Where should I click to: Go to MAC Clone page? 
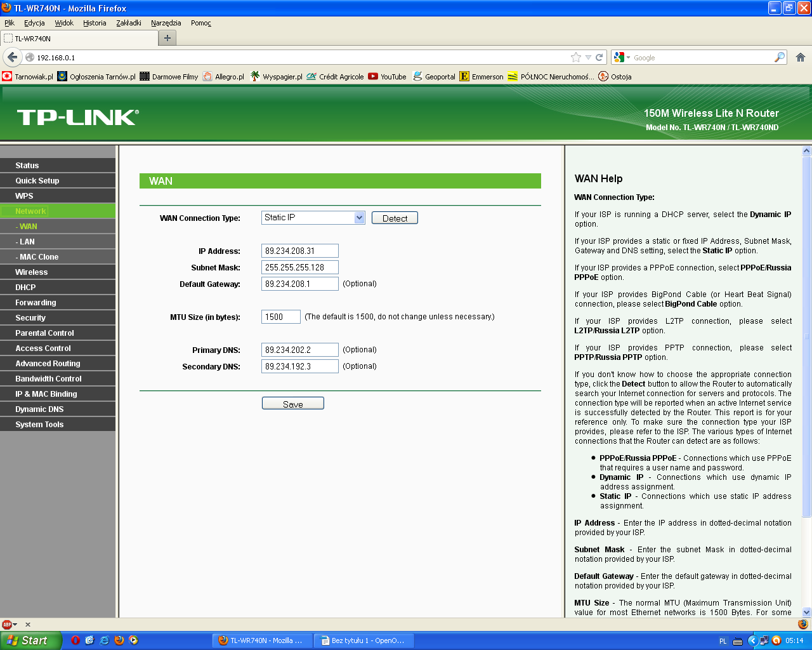click(x=39, y=257)
